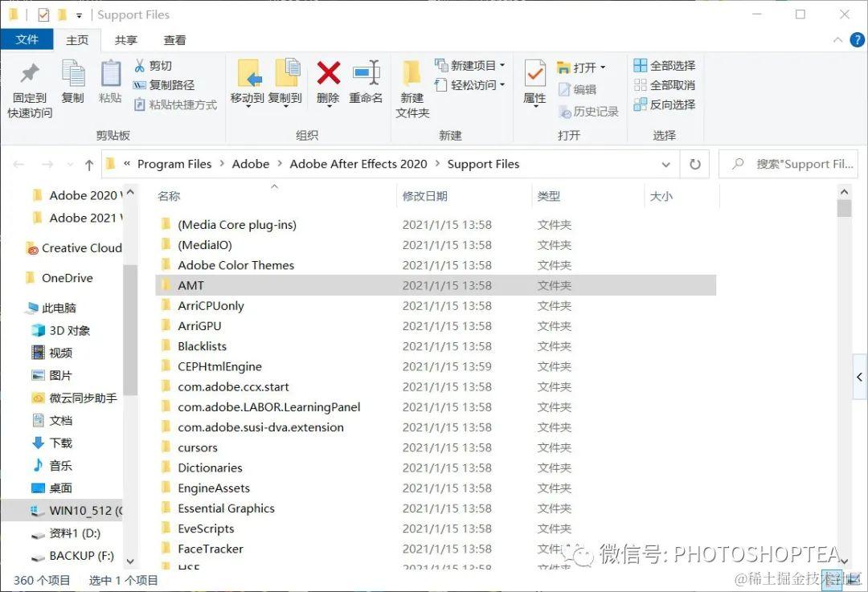Expand address bar history dropdown
The height and width of the screenshot is (592, 868).
666,165
